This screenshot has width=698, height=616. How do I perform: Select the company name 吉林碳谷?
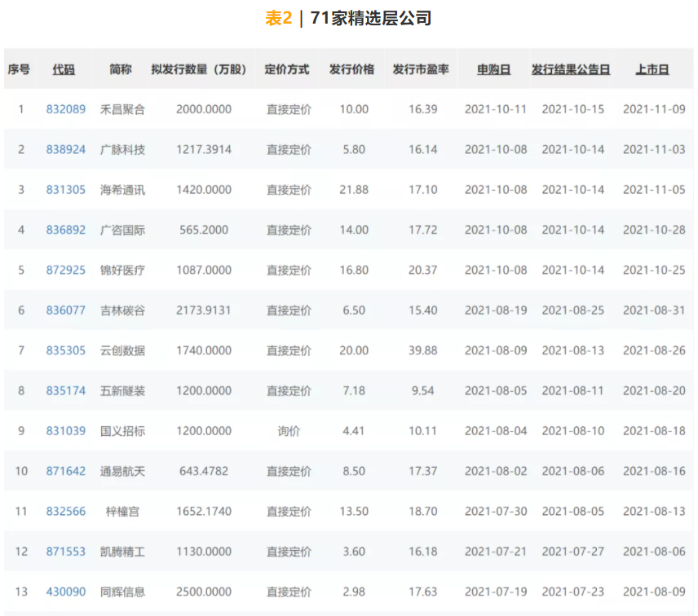click(x=122, y=310)
